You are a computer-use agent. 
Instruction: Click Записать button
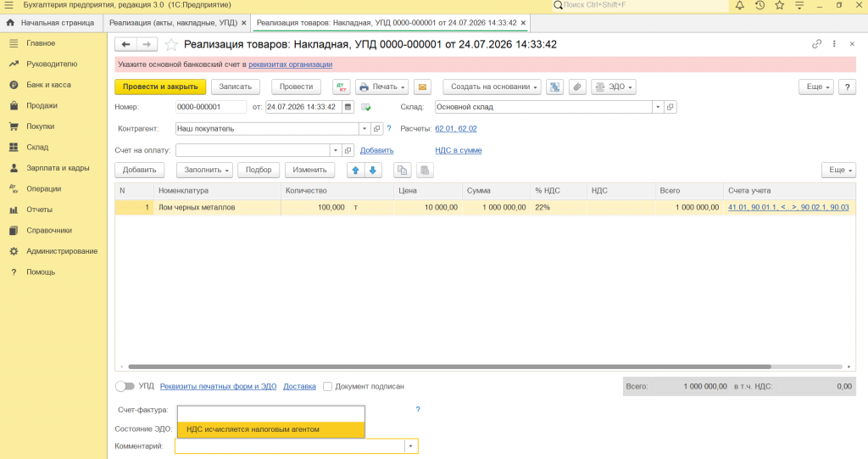tap(236, 87)
